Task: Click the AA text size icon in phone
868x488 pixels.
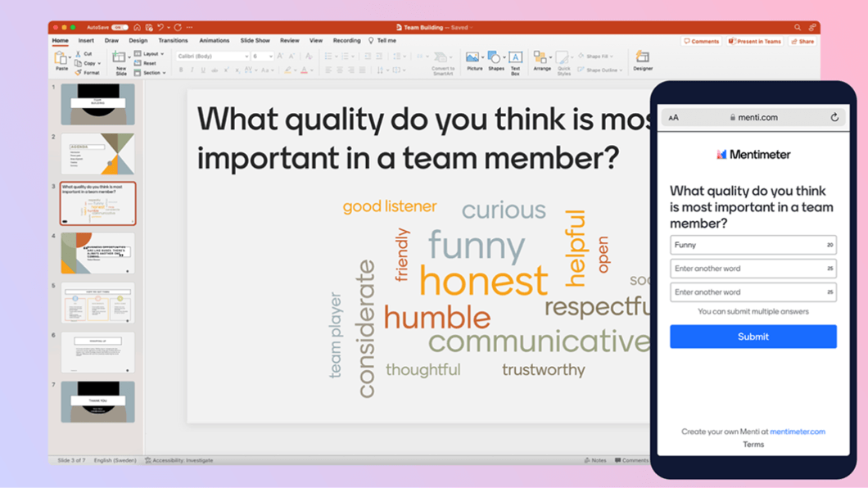Action: point(674,117)
